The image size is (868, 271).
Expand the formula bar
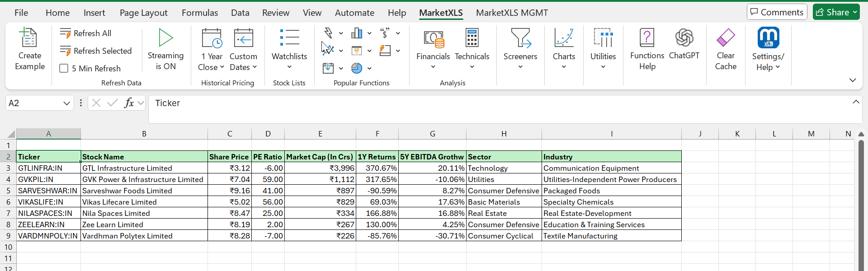pos(856,102)
